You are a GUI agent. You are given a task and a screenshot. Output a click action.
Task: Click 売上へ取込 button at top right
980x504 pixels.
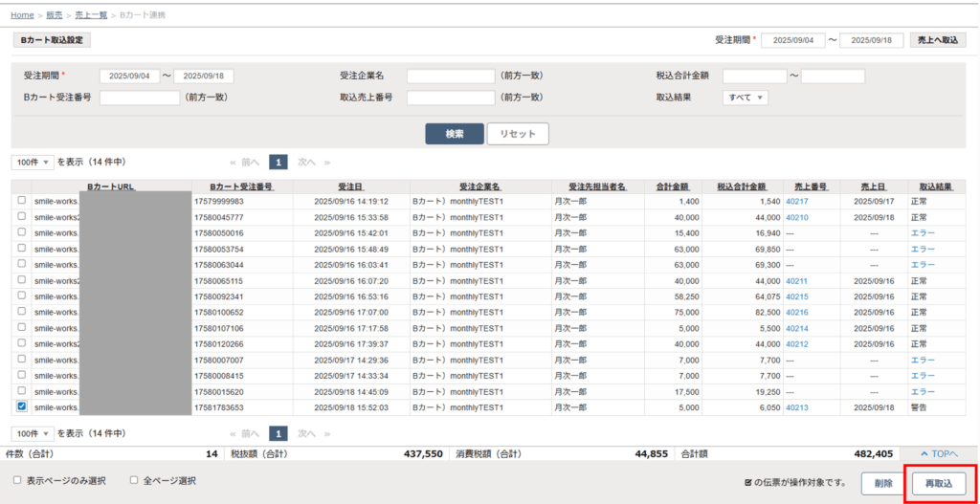pyautogui.click(x=936, y=40)
